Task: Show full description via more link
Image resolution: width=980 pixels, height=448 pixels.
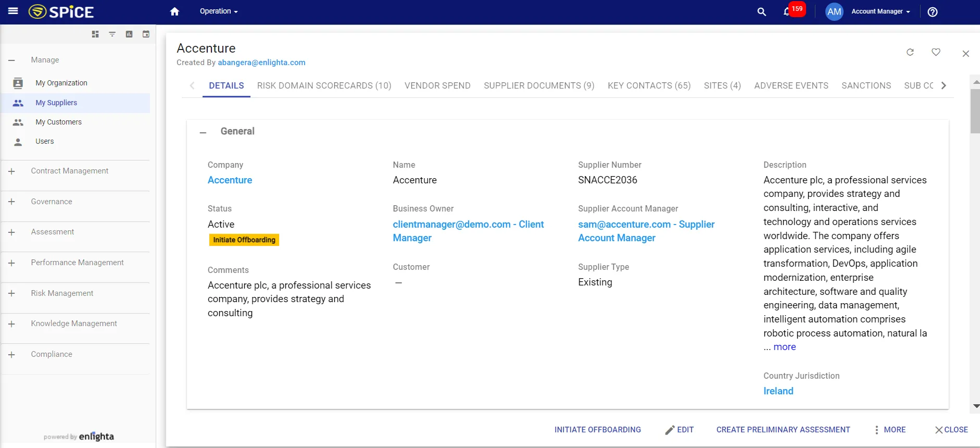Action: tap(784, 347)
